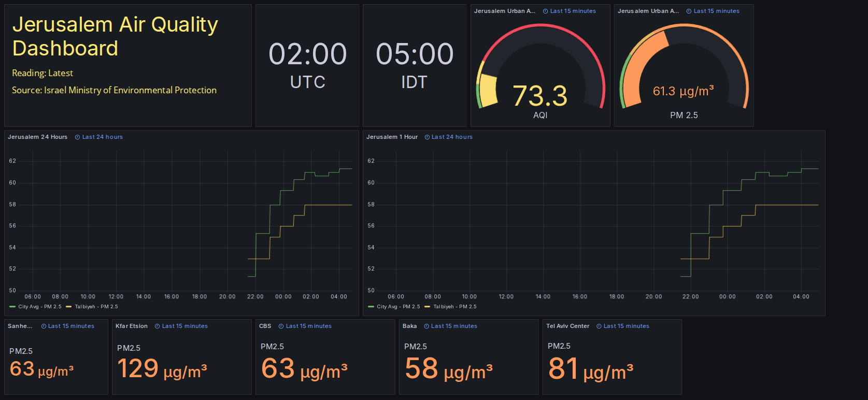Click clock icon on PM 2.5 gauge panel
868x400 pixels.
pos(689,11)
